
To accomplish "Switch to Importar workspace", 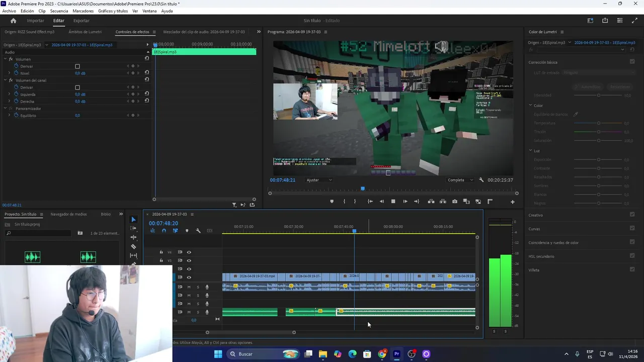I will tap(35, 21).
